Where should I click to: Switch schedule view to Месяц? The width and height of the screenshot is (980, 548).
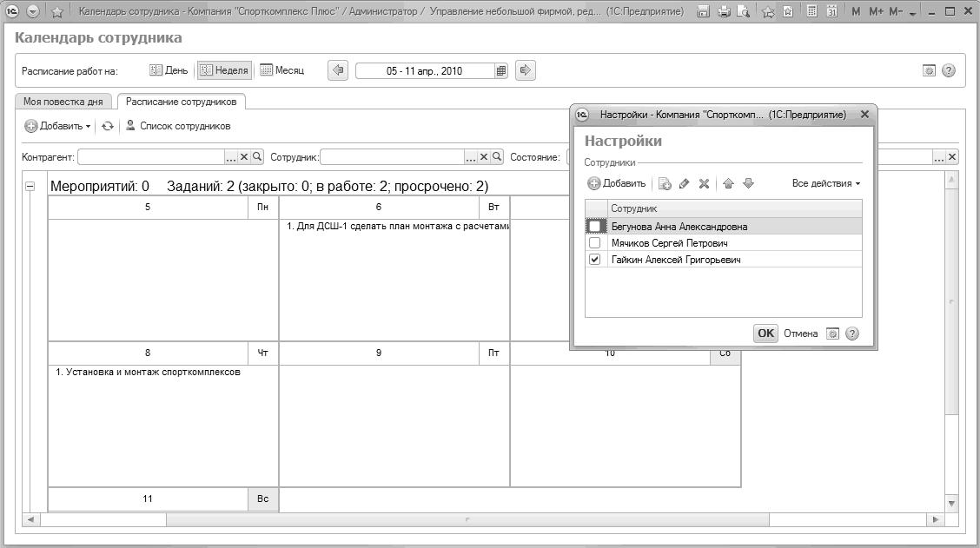pyautogui.click(x=281, y=70)
